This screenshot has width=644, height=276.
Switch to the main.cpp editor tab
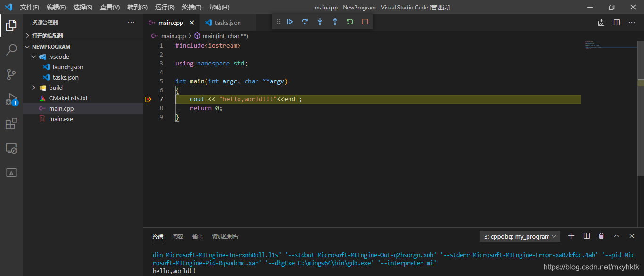171,23
